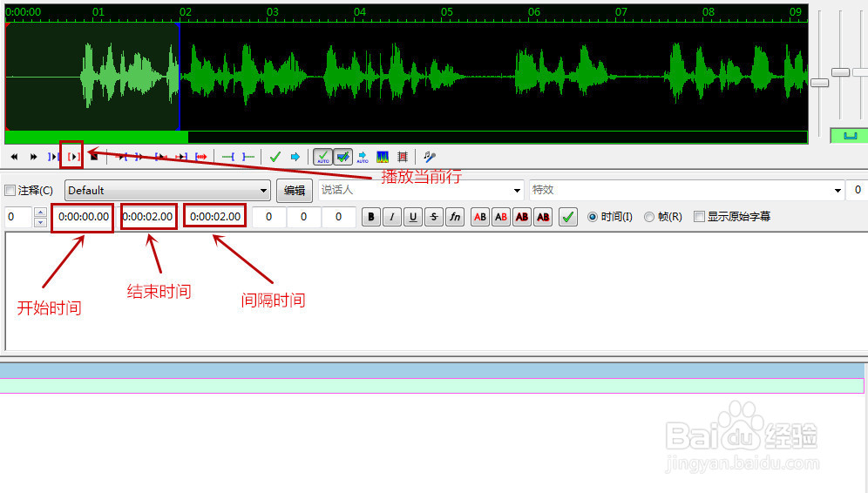
Task: Decrease layer with spinner down arrow
Action: coord(40,222)
